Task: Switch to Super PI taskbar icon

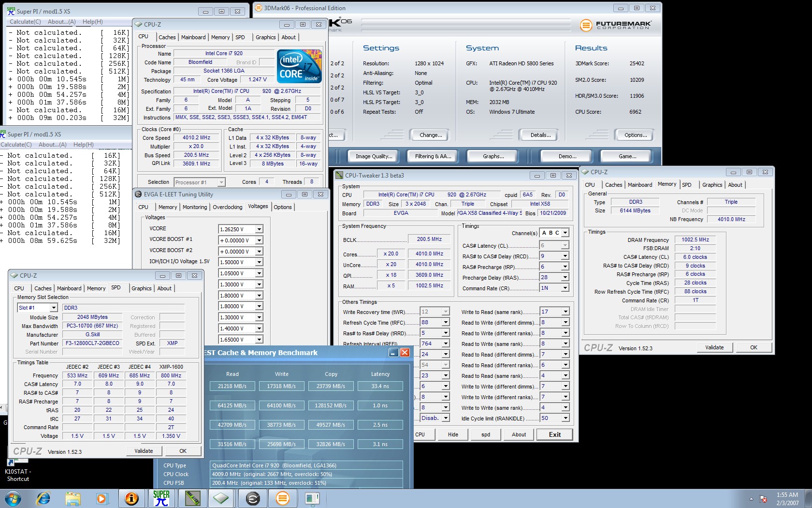Action: pos(161,498)
